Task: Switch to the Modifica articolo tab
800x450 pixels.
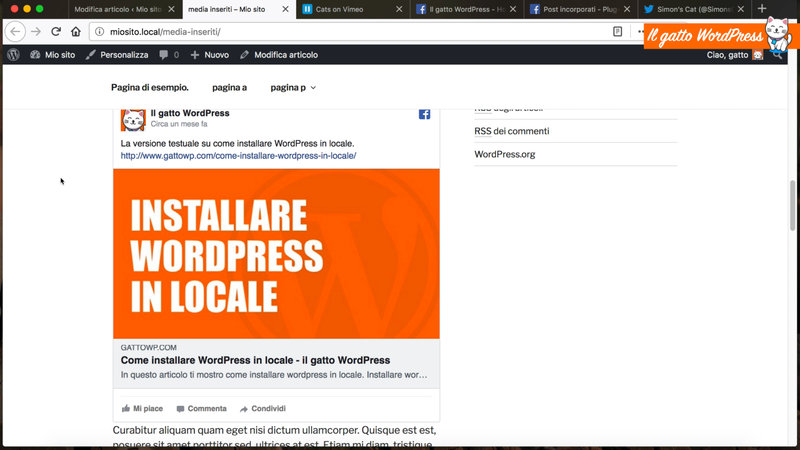Action: pos(117,9)
